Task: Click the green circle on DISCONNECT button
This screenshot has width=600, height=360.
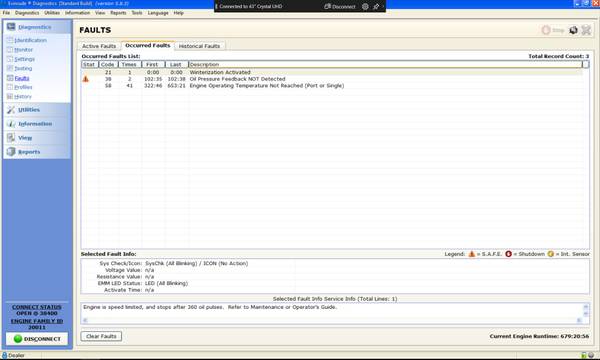Action: point(18,339)
